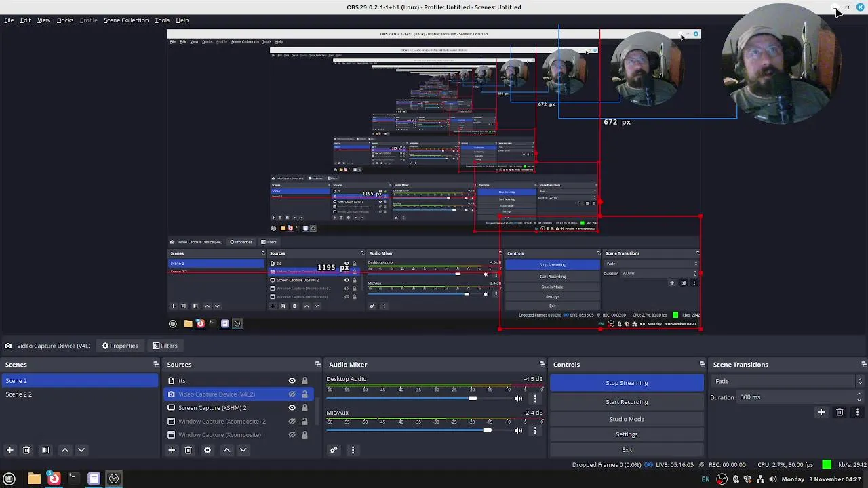
Task: Open the View menu
Action: pyautogui.click(x=43, y=20)
